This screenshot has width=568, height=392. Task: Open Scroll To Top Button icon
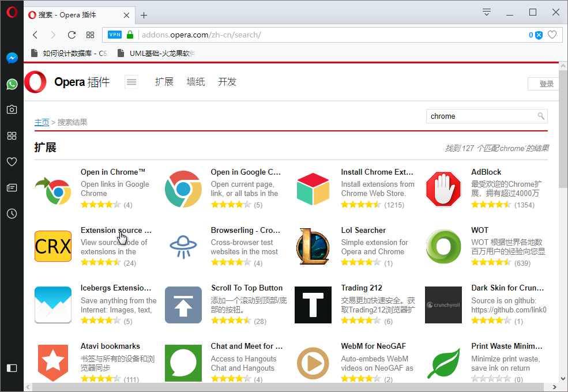point(183,305)
